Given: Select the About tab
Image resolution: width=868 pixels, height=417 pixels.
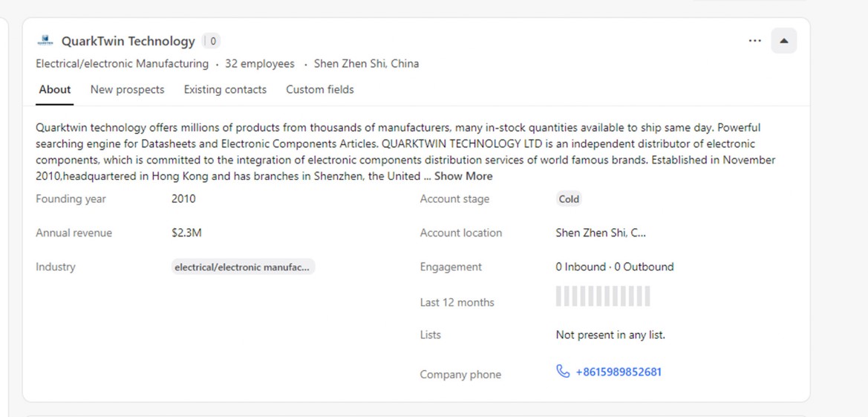Looking at the screenshot, I should [x=55, y=90].
